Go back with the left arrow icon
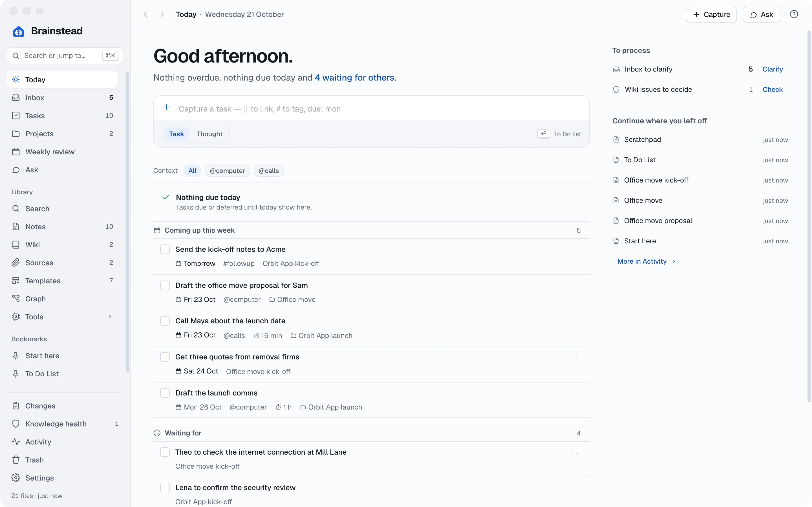The height and width of the screenshot is (507, 812). pos(145,14)
